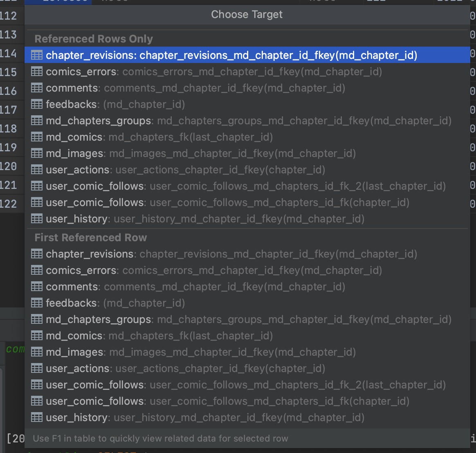476x453 pixels.
Task: Click the table icon next to user_actions entry
Action: click(x=36, y=169)
